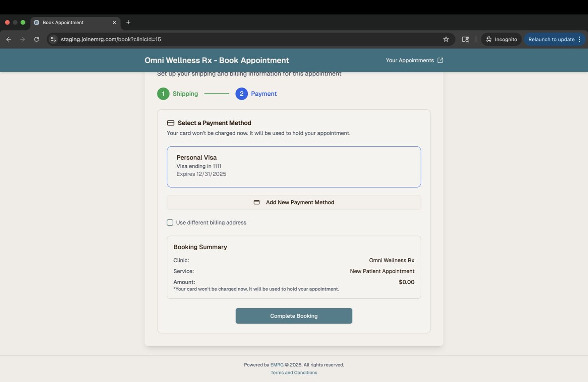This screenshot has width=588, height=382.
Task: Click the macOS red close window button
Action: 7,23
